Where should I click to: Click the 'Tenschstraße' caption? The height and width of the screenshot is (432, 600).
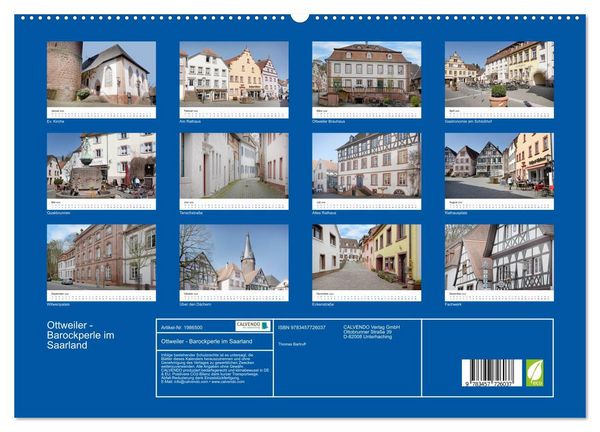pos(191,213)
